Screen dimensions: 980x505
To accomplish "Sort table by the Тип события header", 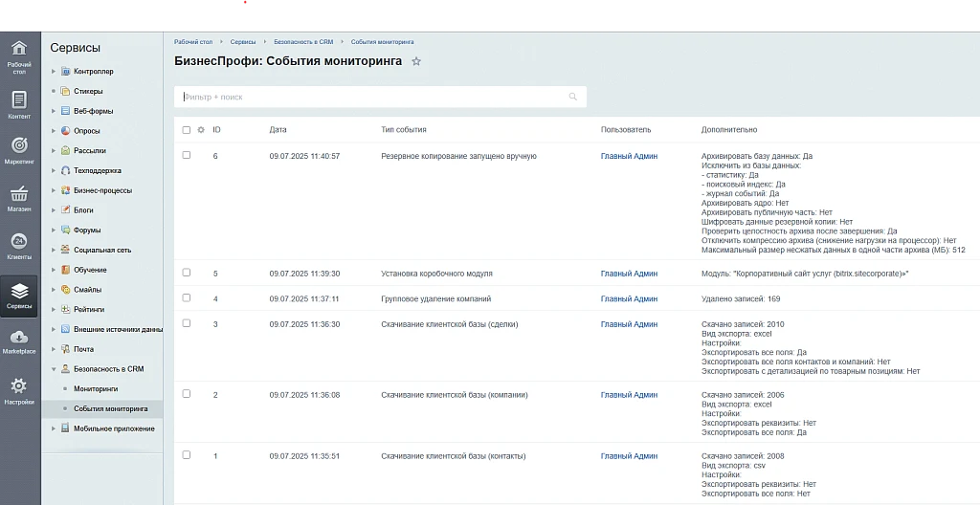I will coord(404,130).
